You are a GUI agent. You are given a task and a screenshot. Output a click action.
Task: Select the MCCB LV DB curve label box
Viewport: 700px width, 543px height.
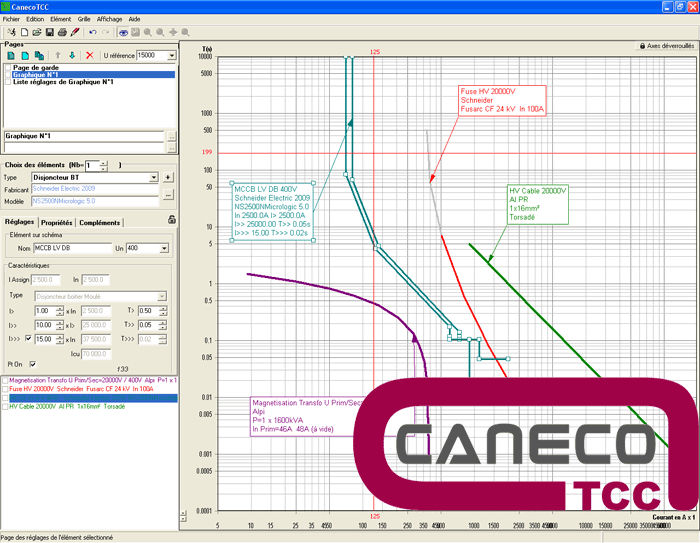272,212
